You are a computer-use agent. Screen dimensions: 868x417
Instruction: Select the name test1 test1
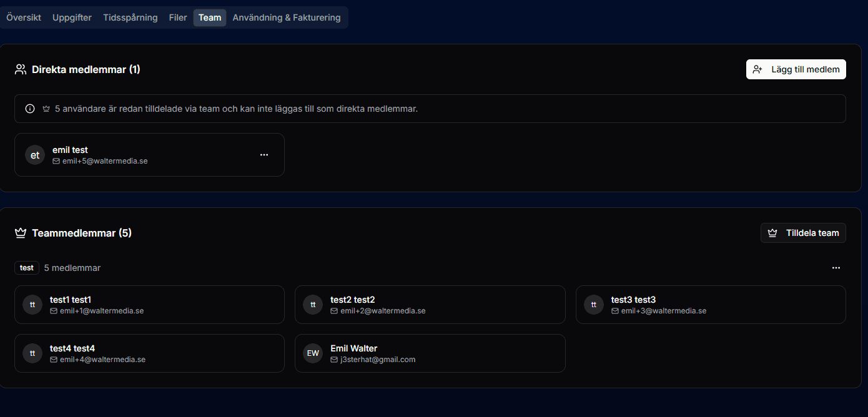(71, 300)
